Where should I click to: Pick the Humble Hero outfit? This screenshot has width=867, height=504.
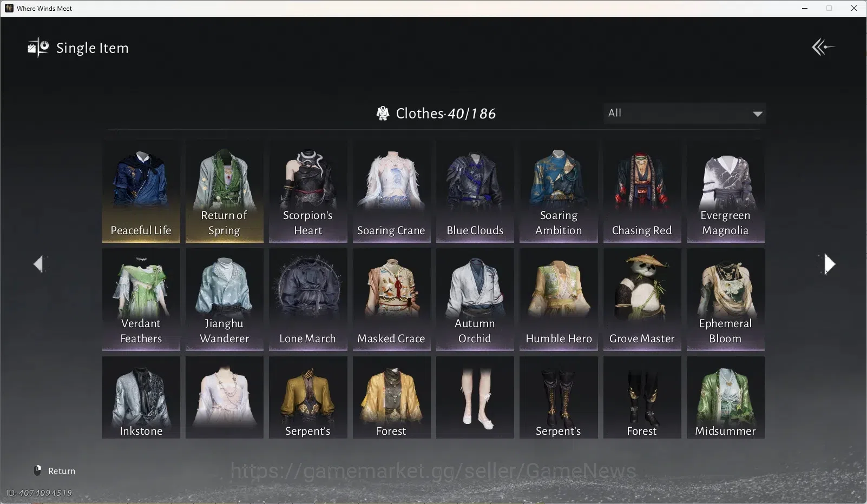559,299
